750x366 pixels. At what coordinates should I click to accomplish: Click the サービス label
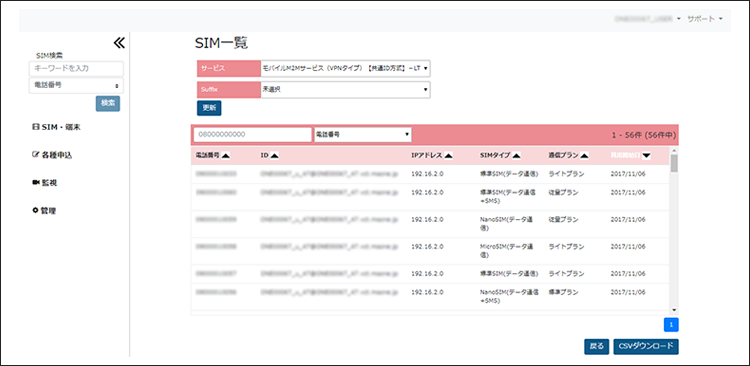click(x=229, y=68)
